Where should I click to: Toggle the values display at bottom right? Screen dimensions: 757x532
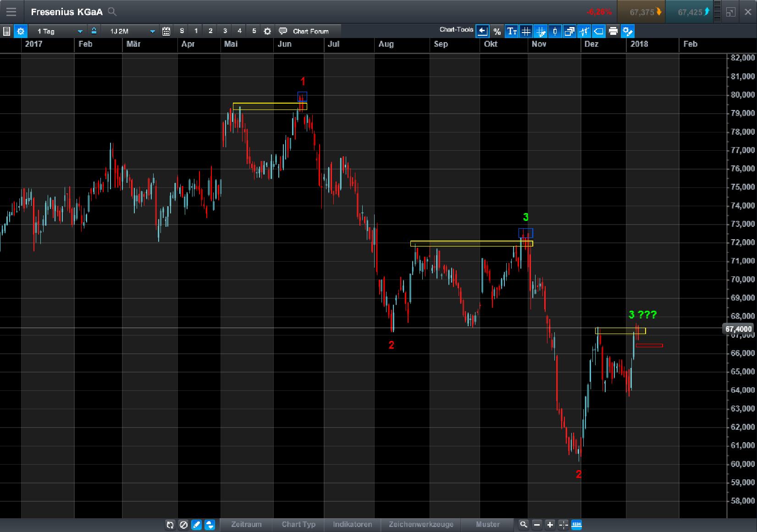point(576,525)
